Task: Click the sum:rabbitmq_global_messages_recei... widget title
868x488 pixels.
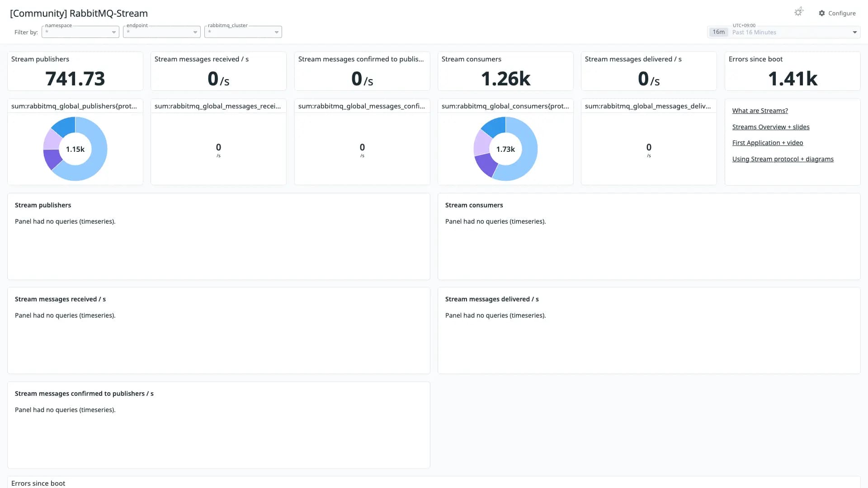Action: [x=217, y=106]
